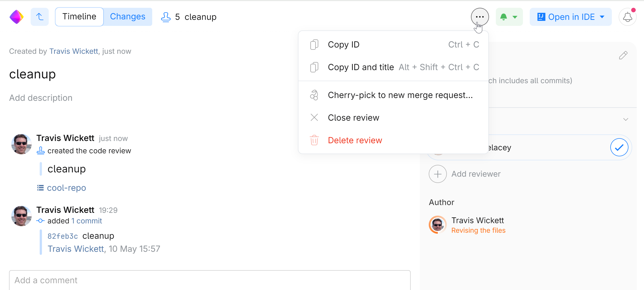Screen dimensions: 644x290
Task: Open notifications via the bell icon
Action: (627, 17)
